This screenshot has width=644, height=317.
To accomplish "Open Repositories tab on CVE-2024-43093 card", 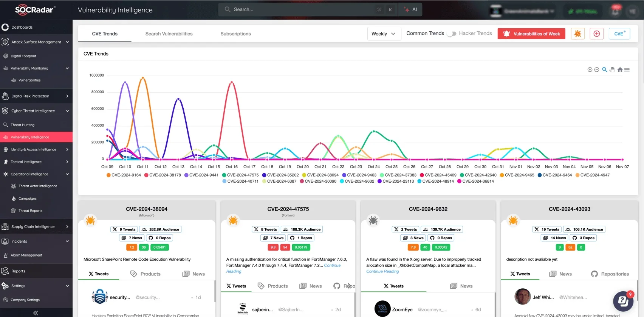I will pos(610,274).
